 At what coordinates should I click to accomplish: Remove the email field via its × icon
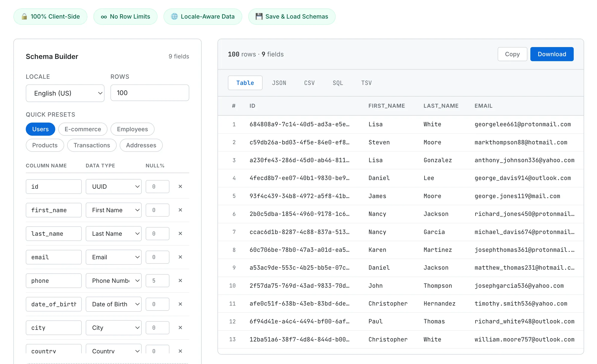point(180,257)
